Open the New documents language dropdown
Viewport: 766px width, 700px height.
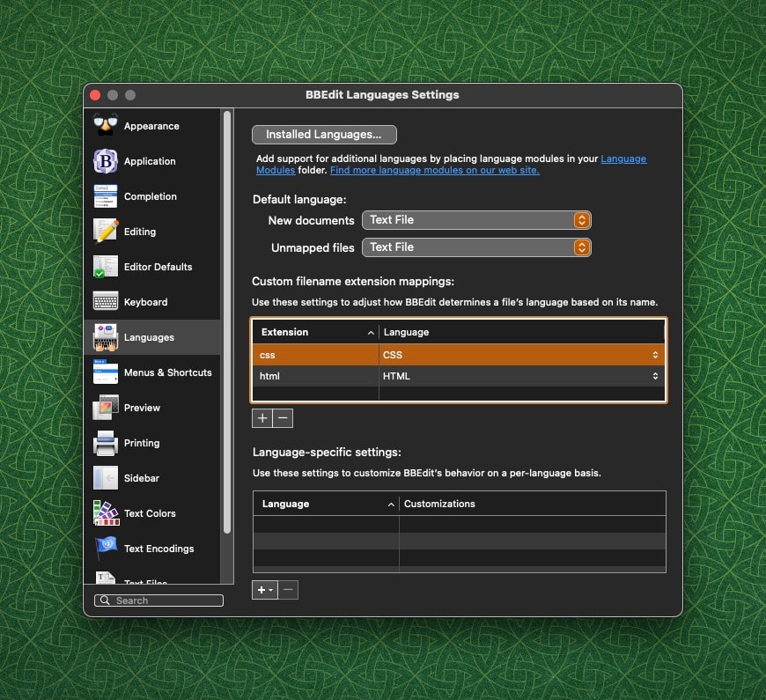pos(476,220)
